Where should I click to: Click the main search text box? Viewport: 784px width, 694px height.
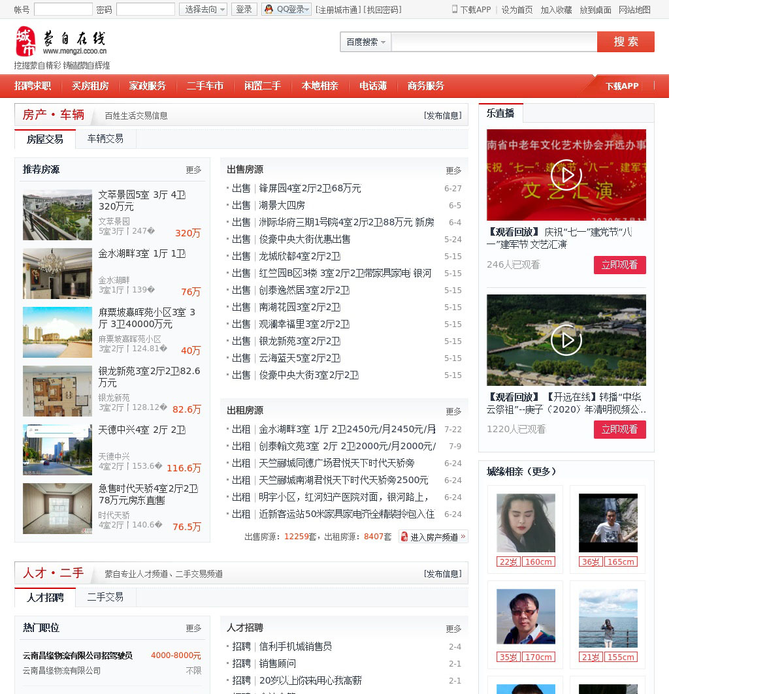pos(494,42)
